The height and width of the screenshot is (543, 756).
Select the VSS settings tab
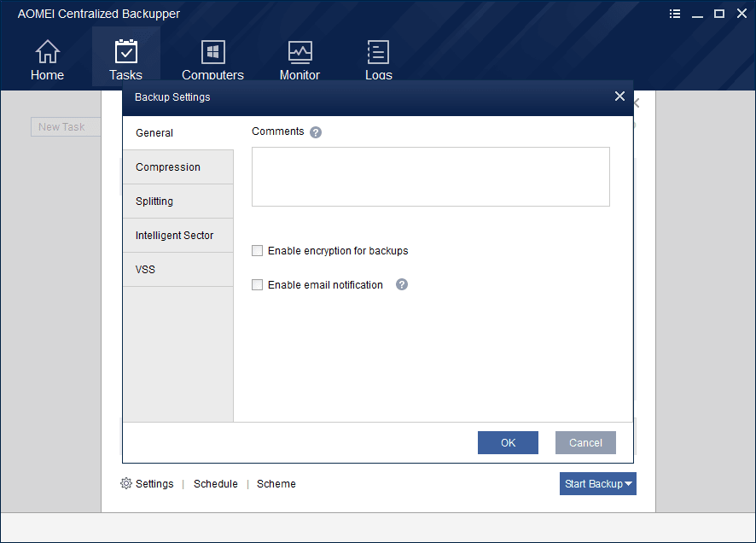click(x=178, y=270)
